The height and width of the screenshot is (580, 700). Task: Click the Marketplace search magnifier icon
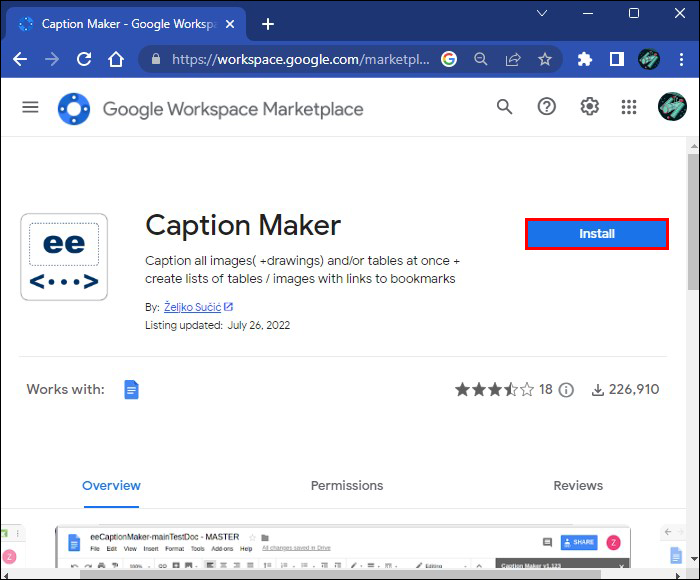click(504, 107)
